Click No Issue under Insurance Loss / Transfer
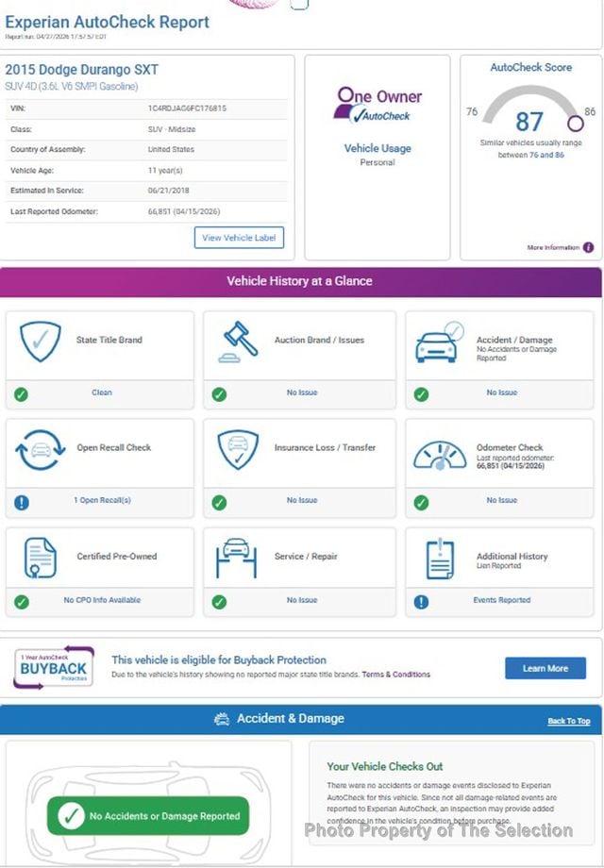Viewport: 604px width, 868px height. pos(302,500)
